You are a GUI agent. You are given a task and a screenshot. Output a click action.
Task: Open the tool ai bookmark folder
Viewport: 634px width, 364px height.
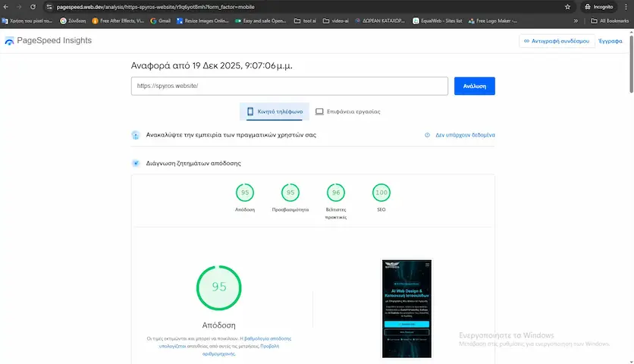(x=306, y=20)
